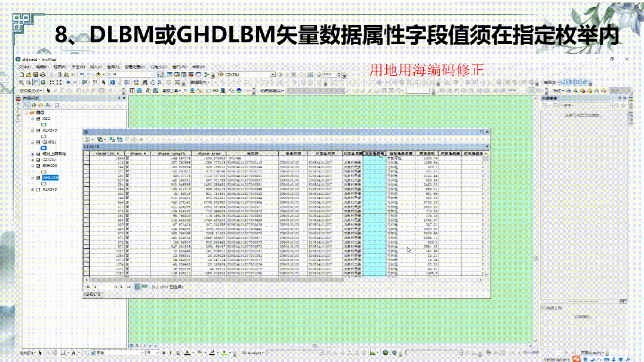644x362 pixels.
Task: Open the Editor Toolbar icon beside the scale box
Action: click(161, 75)
